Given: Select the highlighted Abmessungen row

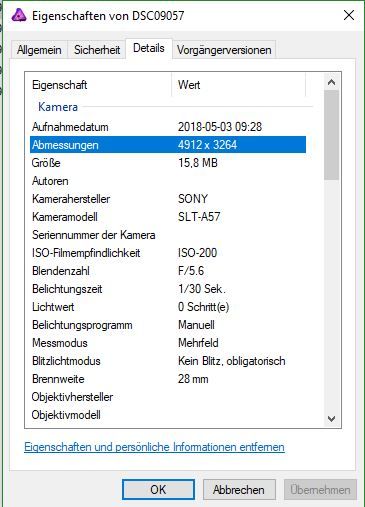Looking at the screenshot, I should point(168,145).
